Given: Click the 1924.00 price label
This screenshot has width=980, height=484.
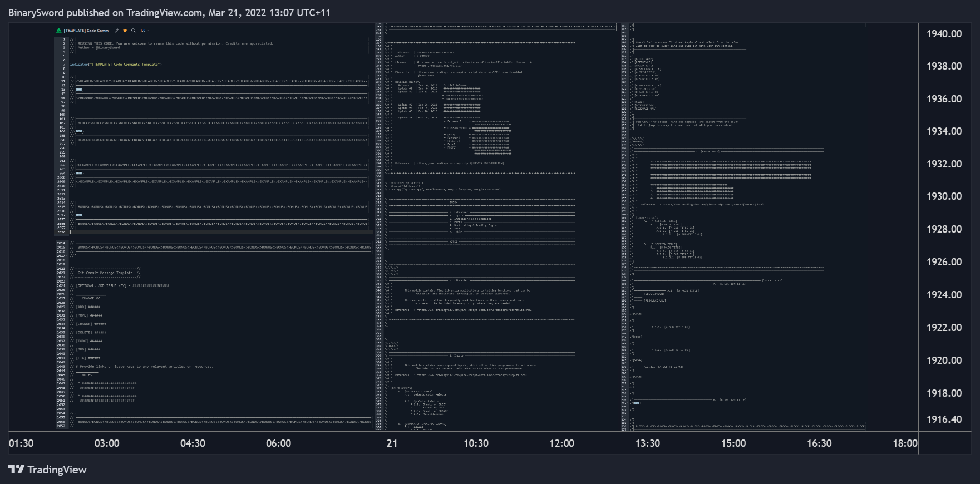Looking at the screenshot, I should (944, 295).
